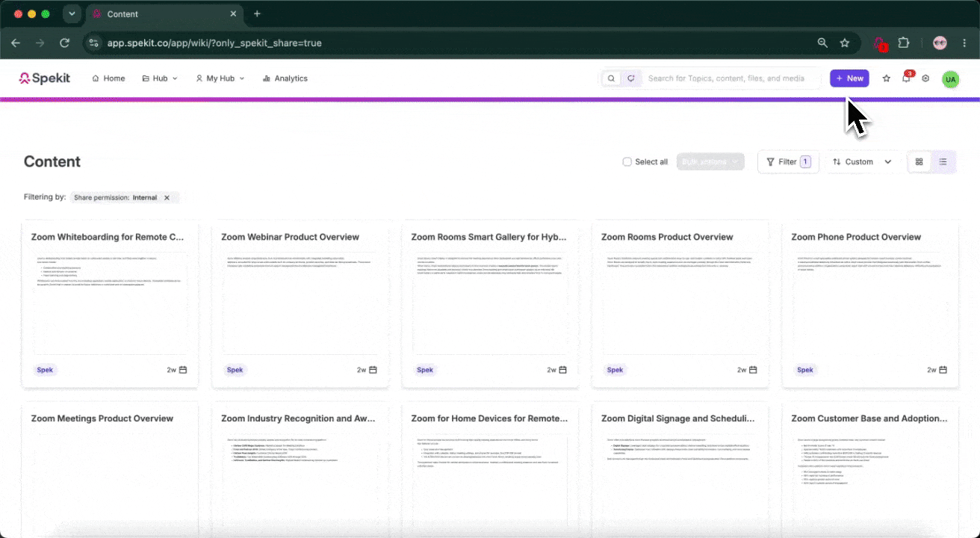Open Zoom Rooms Smart Gallery for Hyb... title

coord(489,237)
